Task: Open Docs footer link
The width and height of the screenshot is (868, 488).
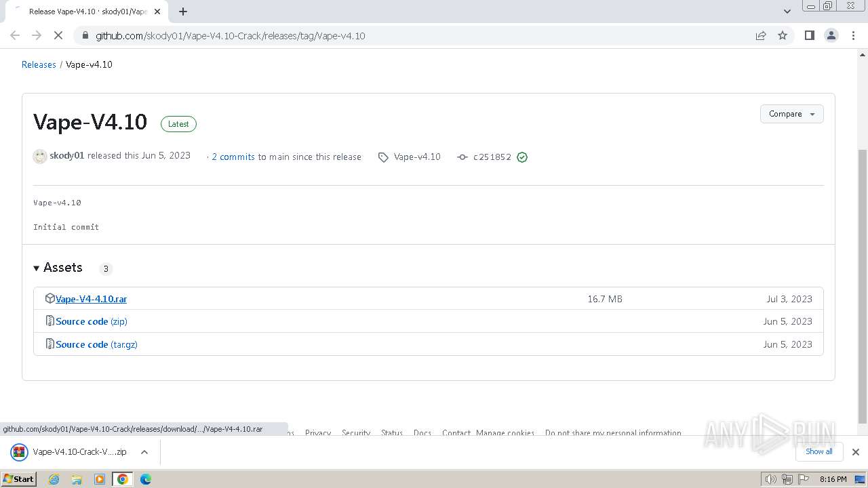Action: 422,432
